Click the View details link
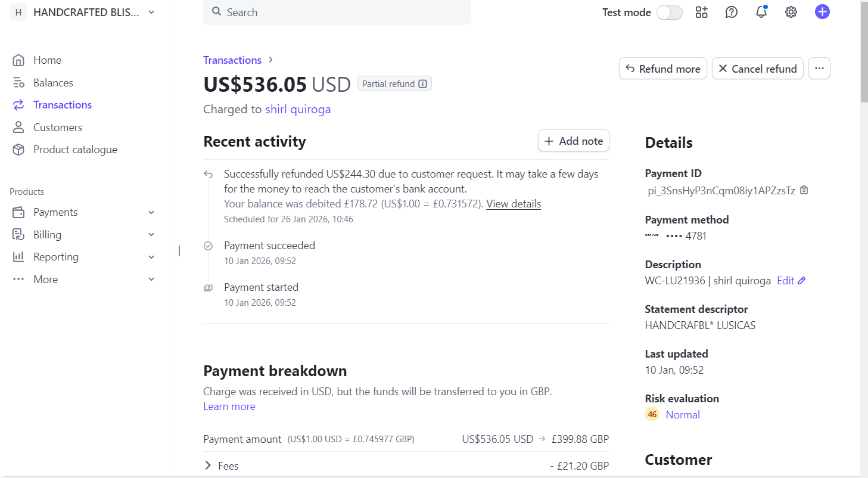This screenshot has height=478, width=868. coord(514,204)
